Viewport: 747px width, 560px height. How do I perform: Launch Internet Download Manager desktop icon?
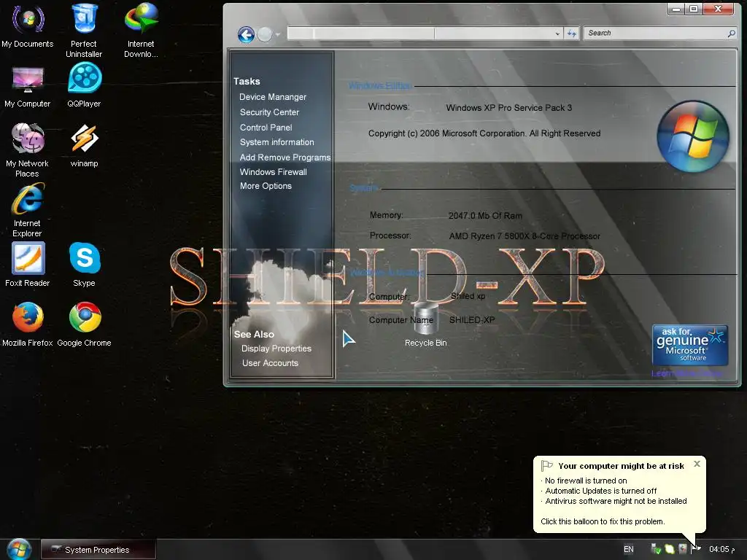(x=141, y=31)
